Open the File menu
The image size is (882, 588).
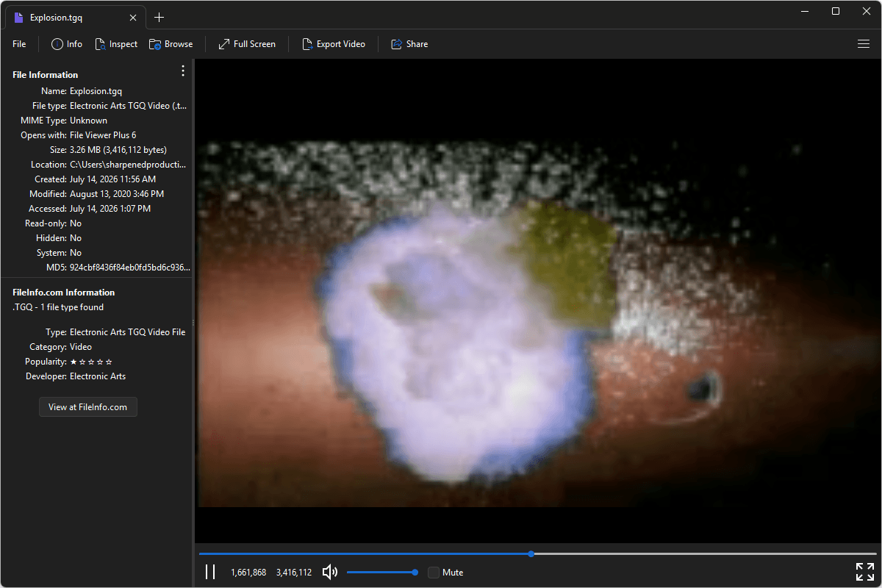[x=19, y=44]
